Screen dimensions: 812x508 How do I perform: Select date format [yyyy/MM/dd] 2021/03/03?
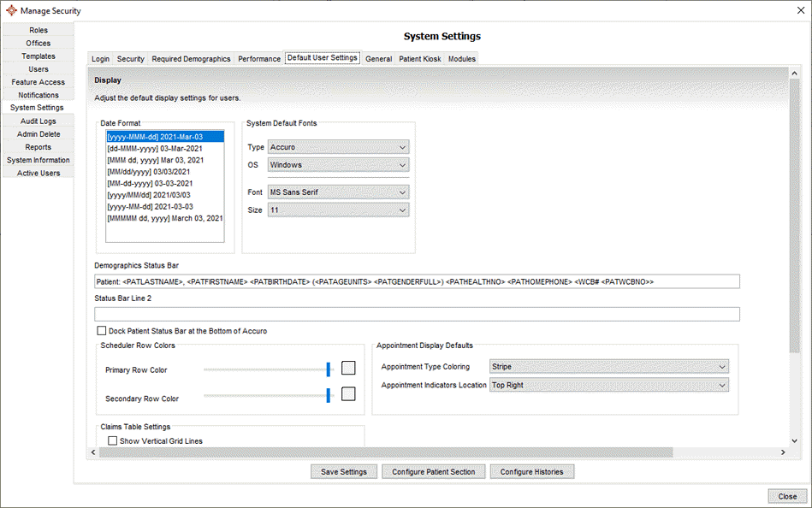click(165, 195)
